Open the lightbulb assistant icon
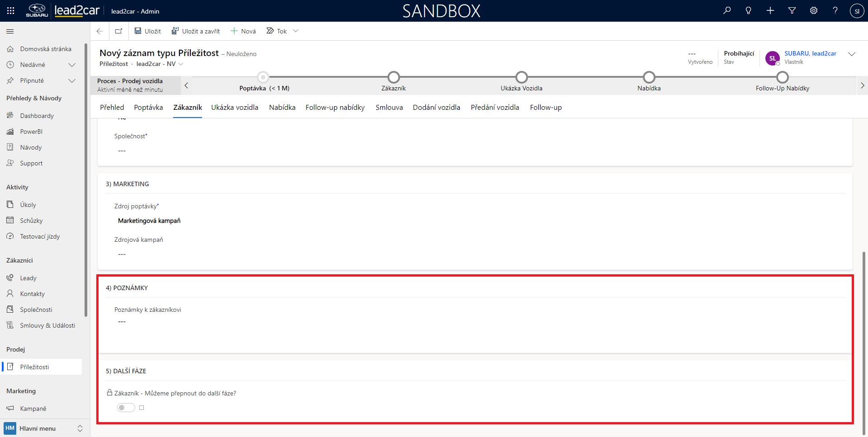This screenshot has width=868, height=437. (748, 11)
